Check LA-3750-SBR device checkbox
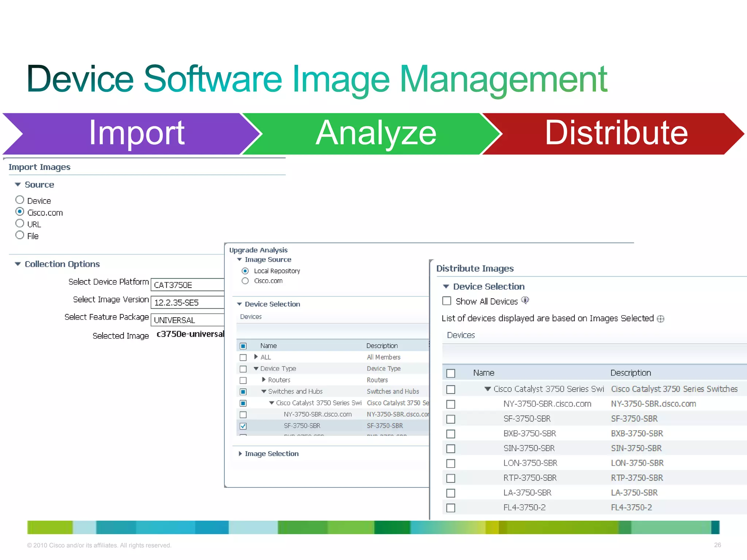 click(x=451, y=493)
